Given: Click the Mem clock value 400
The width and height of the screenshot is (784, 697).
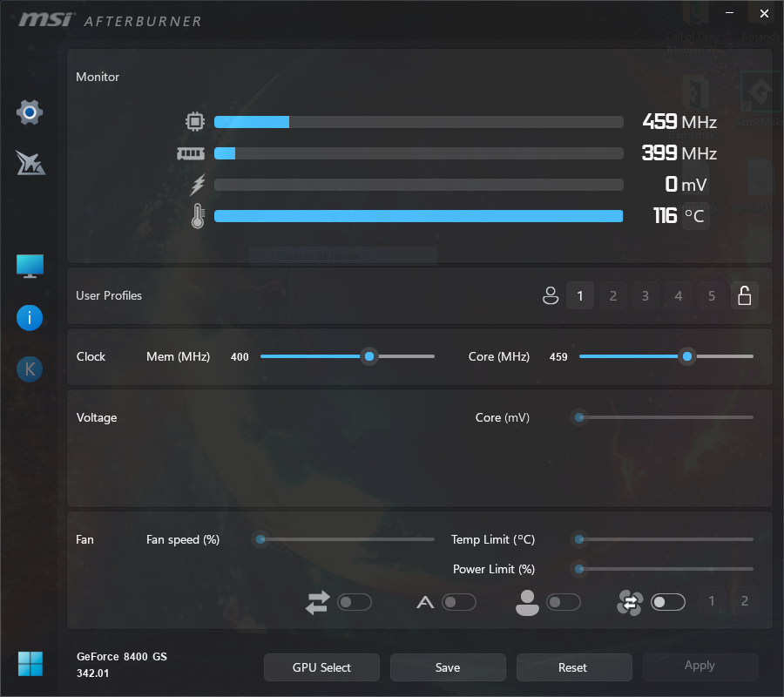Looking at the screenshot, I should point(240,357).
